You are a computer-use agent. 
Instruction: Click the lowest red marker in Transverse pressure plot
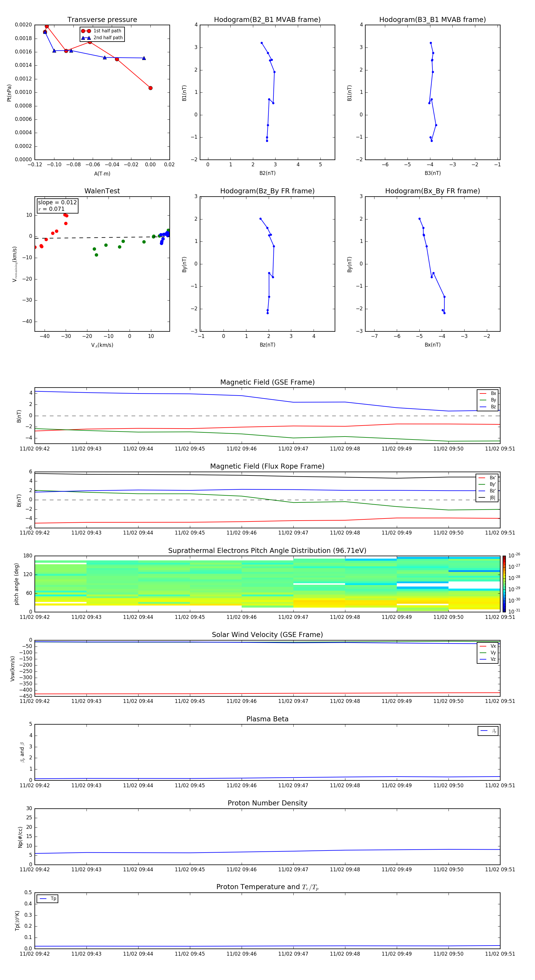coord(150,88)
